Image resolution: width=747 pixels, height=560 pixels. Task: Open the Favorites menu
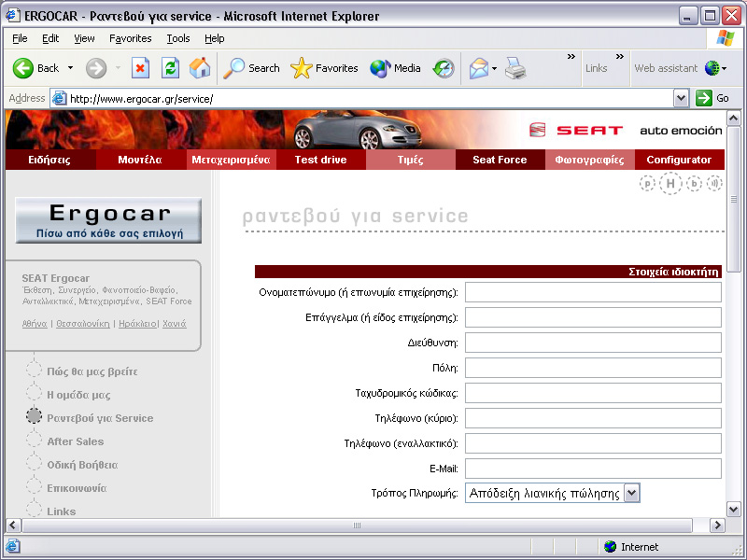click(x=130, y=38)
